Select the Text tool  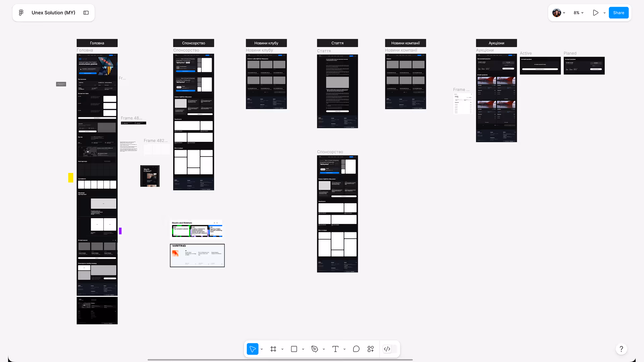point(335,349)
